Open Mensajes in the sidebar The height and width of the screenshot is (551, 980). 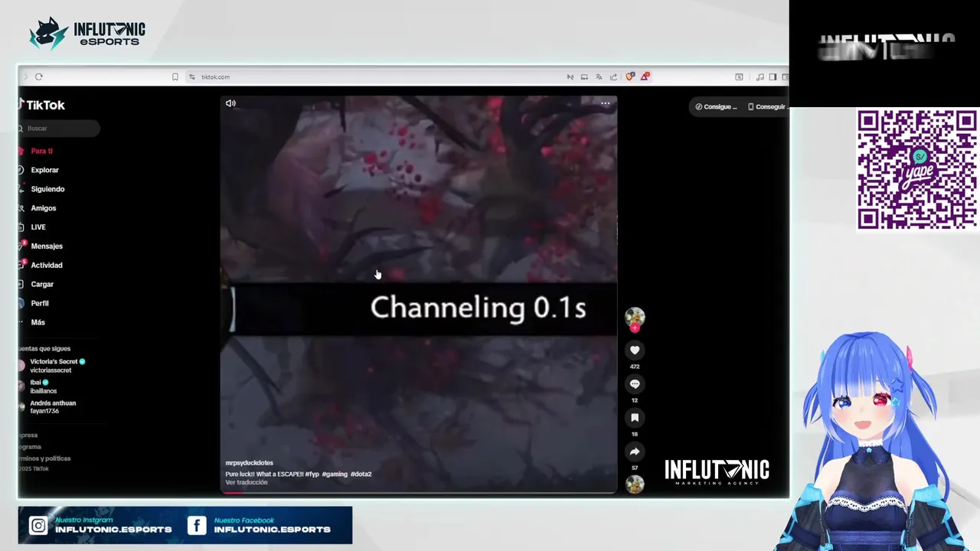[46, 246]
